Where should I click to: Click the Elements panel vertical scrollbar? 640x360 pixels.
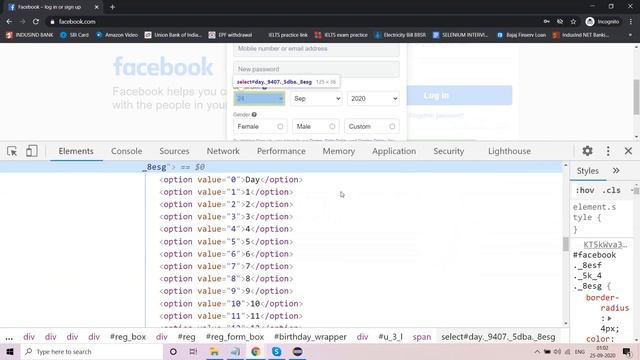coord(566,244)
